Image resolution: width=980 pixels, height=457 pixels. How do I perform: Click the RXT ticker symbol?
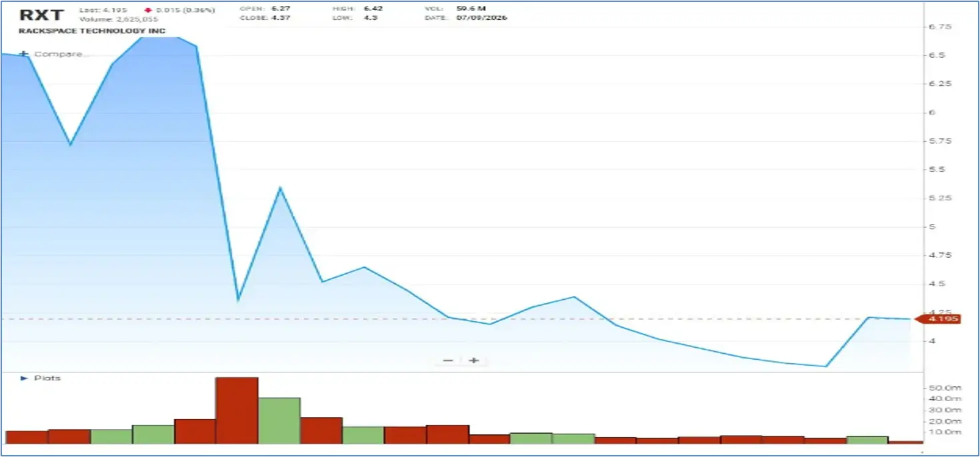pyautogui.click(x=42, y=15)
